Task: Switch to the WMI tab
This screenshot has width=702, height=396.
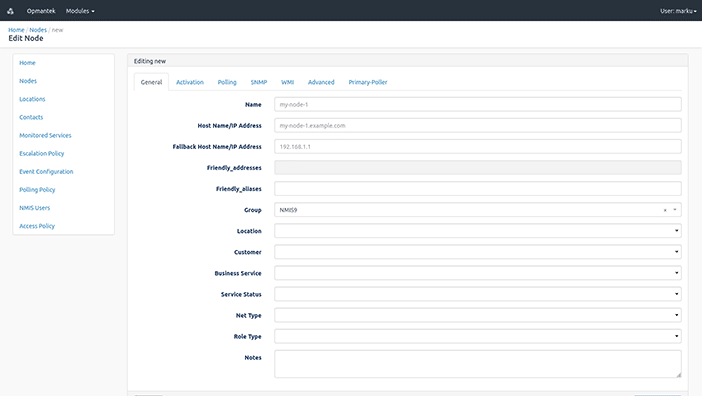Action: tap(287, 82)
